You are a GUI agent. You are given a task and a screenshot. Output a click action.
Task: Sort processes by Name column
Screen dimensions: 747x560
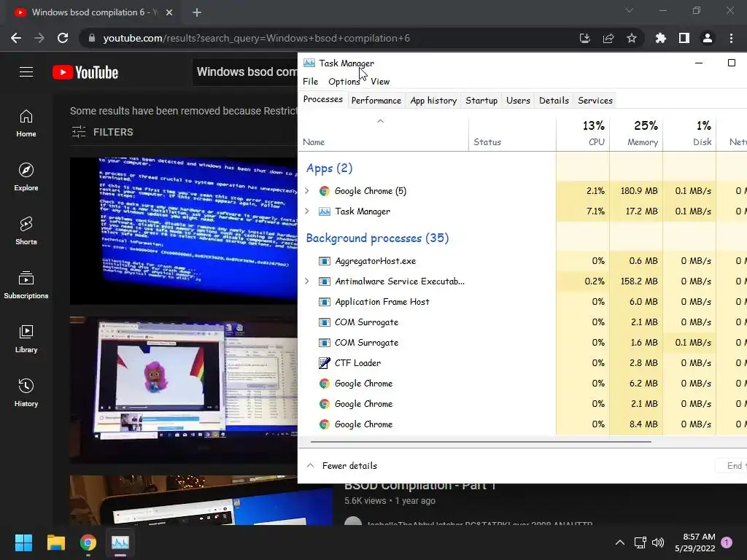pyautogui.click(x=384, y=134)
